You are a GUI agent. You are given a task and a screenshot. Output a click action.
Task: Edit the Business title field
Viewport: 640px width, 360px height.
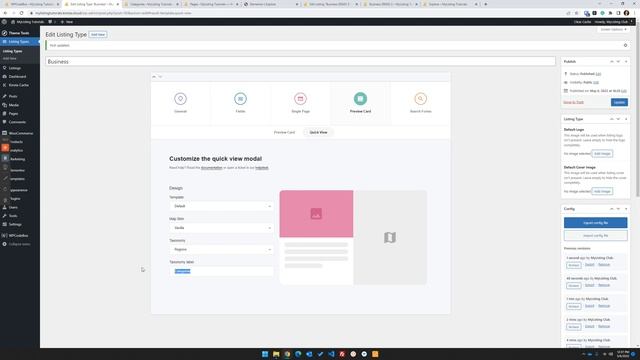click(300, 62)
